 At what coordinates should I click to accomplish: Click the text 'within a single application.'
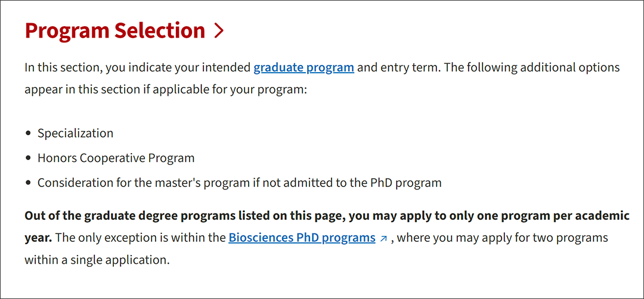(x=97, y=260)
